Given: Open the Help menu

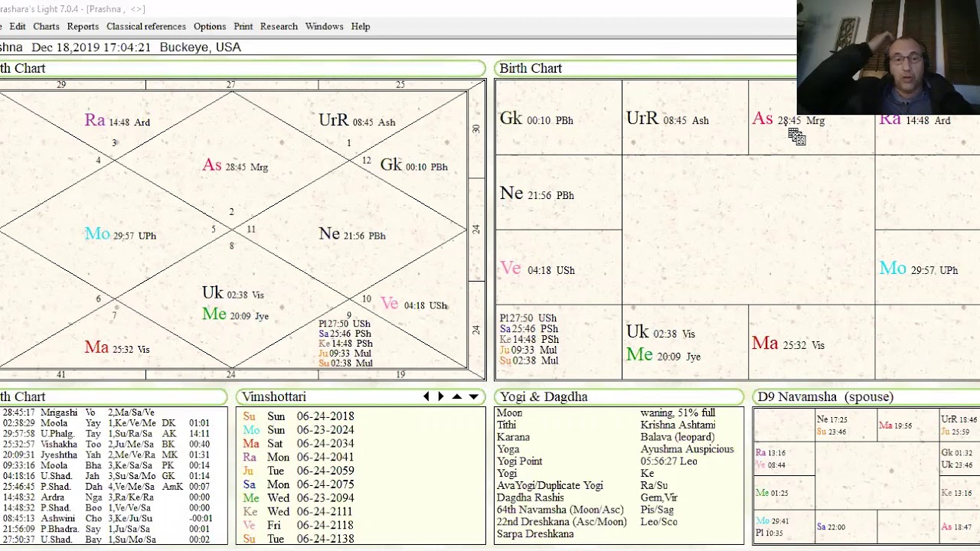Looking at the screenshot, I should click(361, 26).
